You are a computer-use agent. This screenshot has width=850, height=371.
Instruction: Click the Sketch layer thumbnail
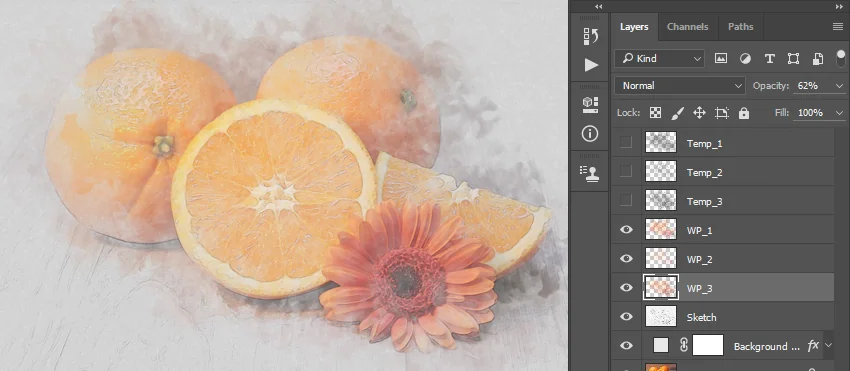click(661, 316)
